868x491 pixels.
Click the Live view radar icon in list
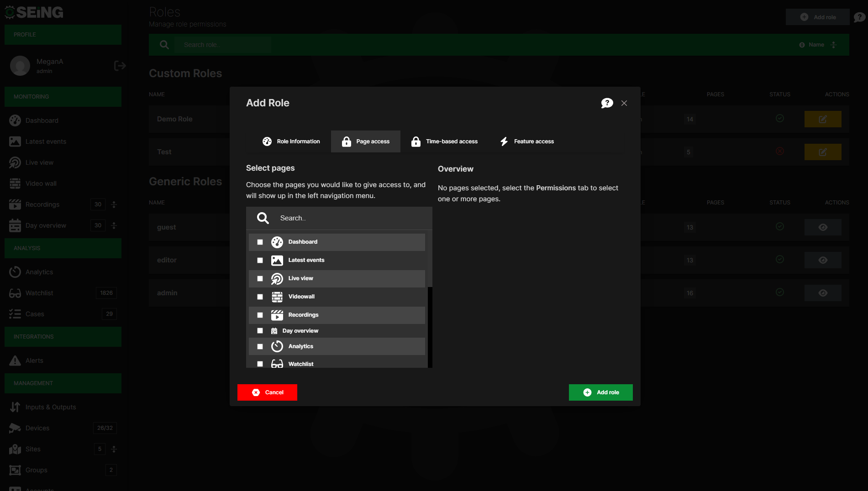pos(277,279)
